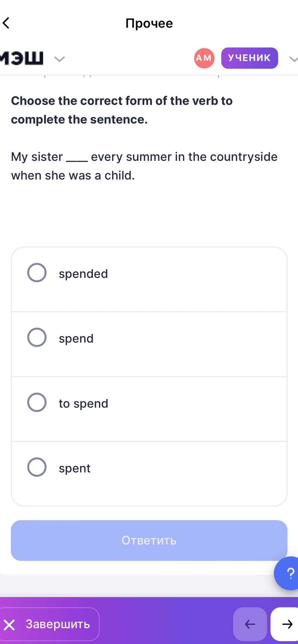
Task: Go to next question with right arrow
Action: tap(285, 624)
